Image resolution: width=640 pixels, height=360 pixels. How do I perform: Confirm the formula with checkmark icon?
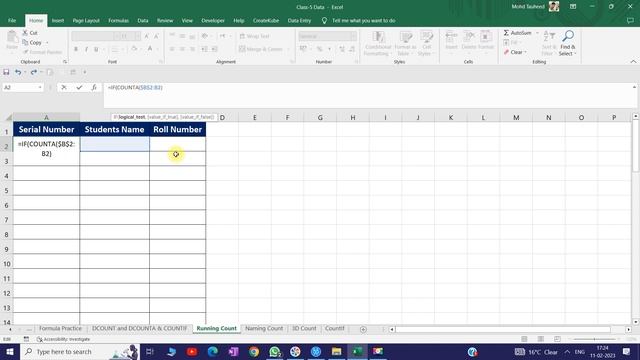(x=79, y=87)
